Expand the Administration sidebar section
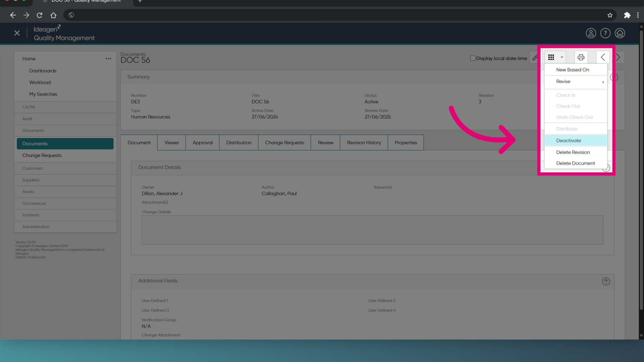This screenshot has height=362, width=644. click(x=65, y=227)
